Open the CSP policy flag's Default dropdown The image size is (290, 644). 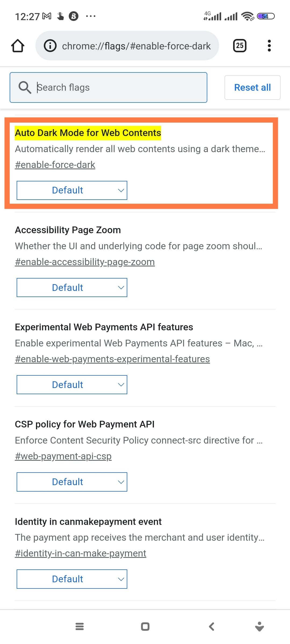click(x=72, y=482)
